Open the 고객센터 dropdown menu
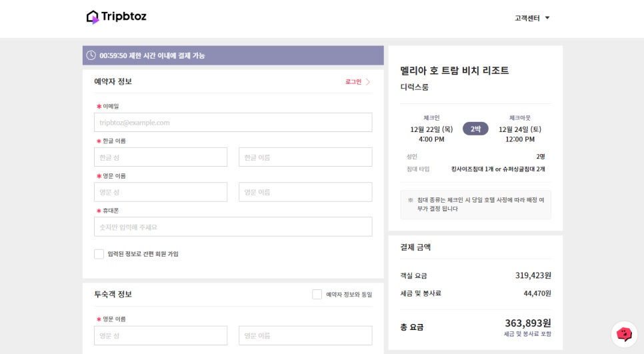Screen dimensions: 644x354 coord(532,18)
